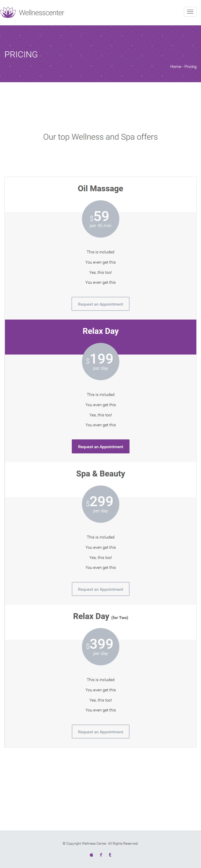Viewport: 201px width, 868px height.
Task: Request an Appointment for Relax Day for Two
Action: [100, 732]
